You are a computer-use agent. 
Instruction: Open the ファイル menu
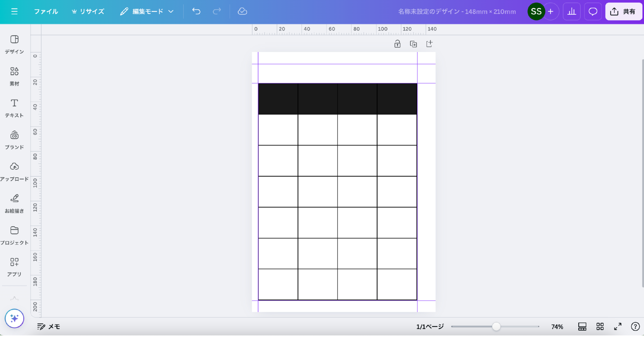(46, 11)
